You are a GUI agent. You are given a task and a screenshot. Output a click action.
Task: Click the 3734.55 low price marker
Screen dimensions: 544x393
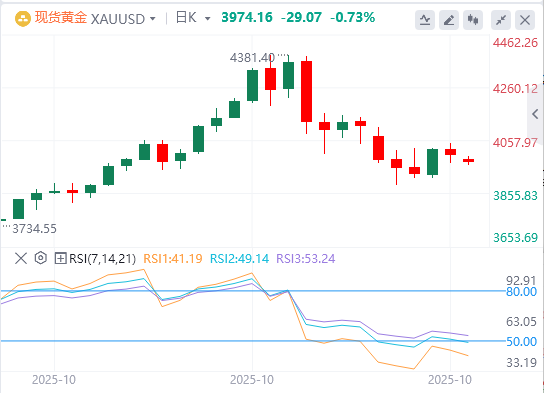click(34, 229)
